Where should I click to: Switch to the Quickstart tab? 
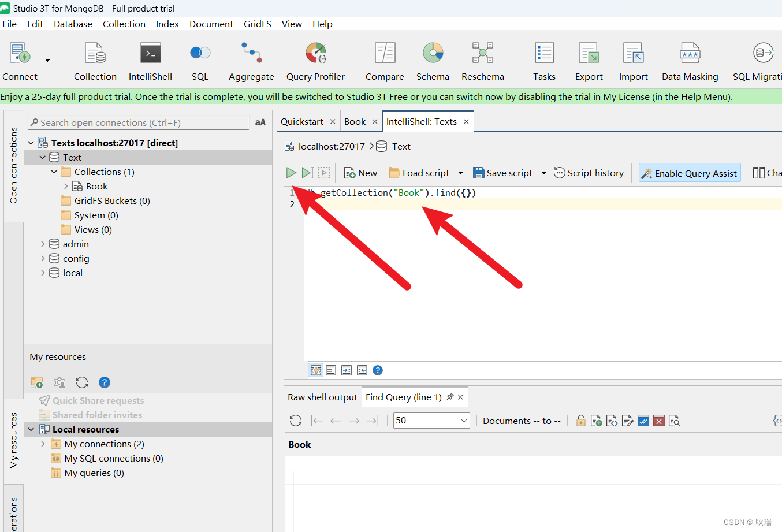[302, 121]
